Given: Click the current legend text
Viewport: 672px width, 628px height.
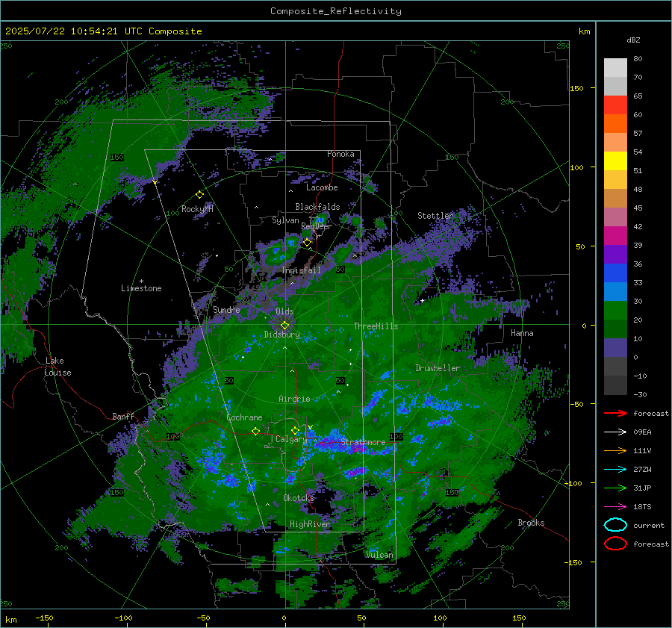Looking at the screenshot, I should click(649, 526).
